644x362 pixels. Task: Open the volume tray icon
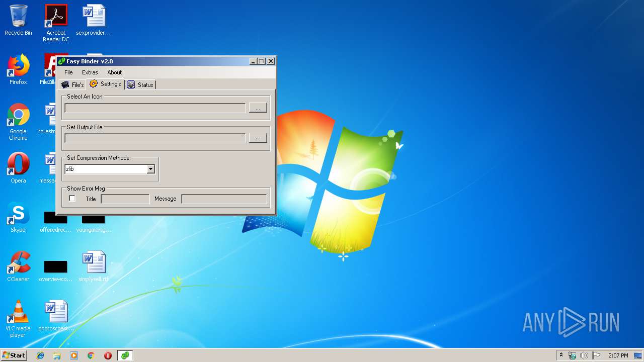coord(584,355)
